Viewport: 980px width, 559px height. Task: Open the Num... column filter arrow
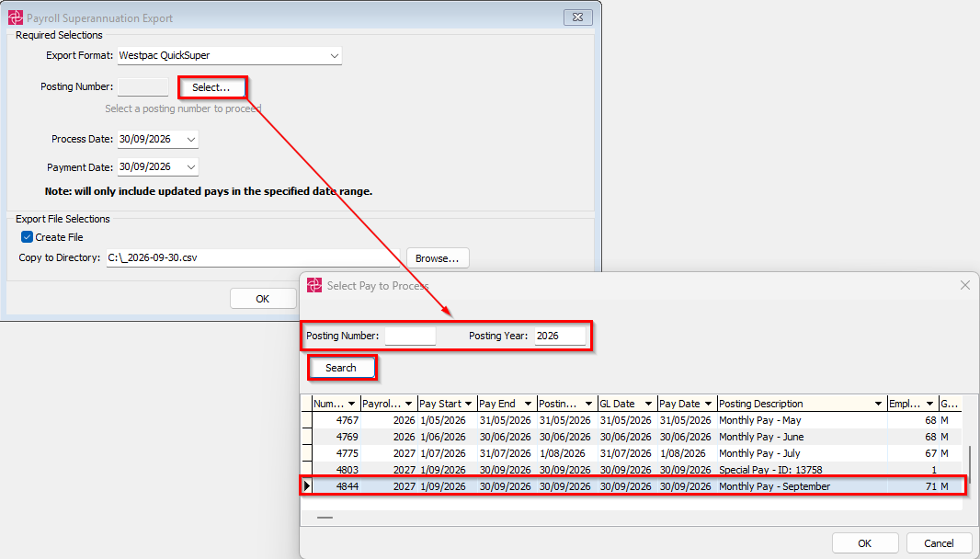(351, 404)
